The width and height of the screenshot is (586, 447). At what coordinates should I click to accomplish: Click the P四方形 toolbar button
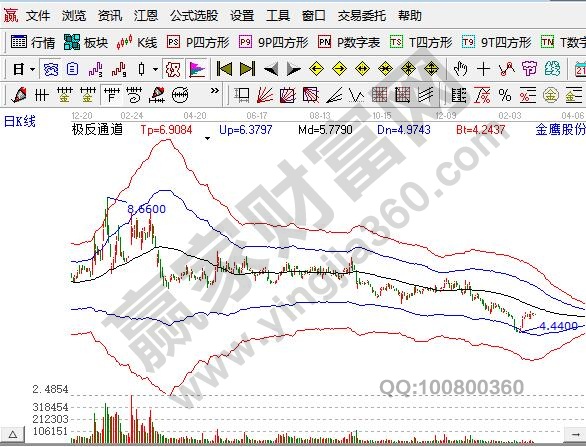[198, 42]
